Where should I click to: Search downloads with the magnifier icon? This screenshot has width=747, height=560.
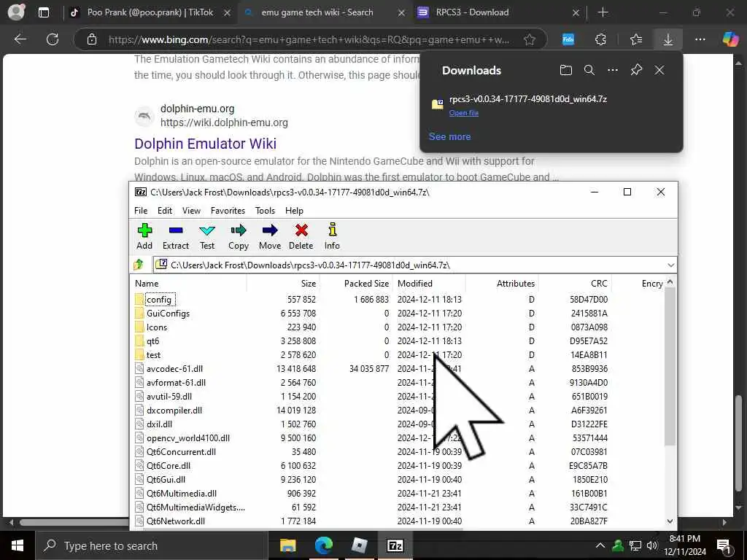pyautogui.click(x=589, y=71)
